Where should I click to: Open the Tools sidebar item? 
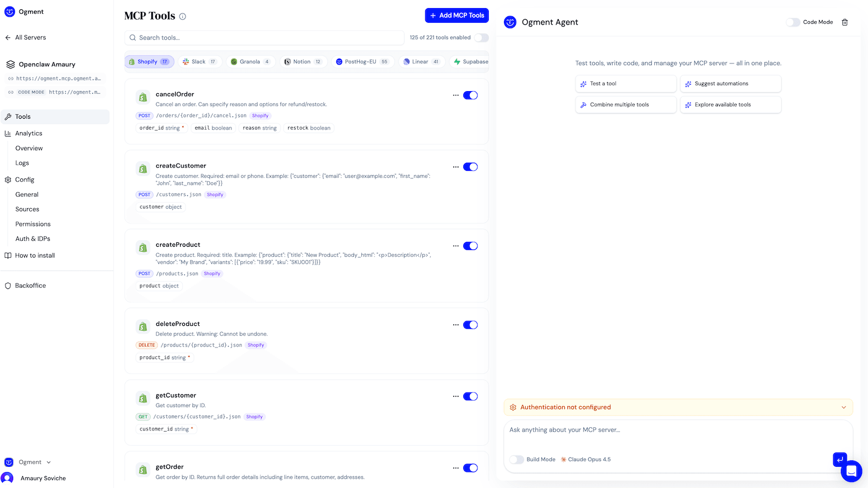point(55,117)
